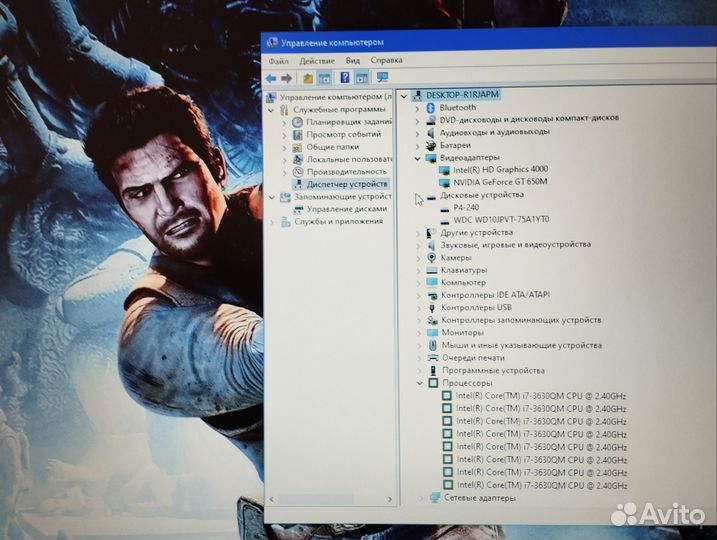
Task: Select WDC WD10JPVT-75A1YT0 disk drive
Action: tap(501, 219)
